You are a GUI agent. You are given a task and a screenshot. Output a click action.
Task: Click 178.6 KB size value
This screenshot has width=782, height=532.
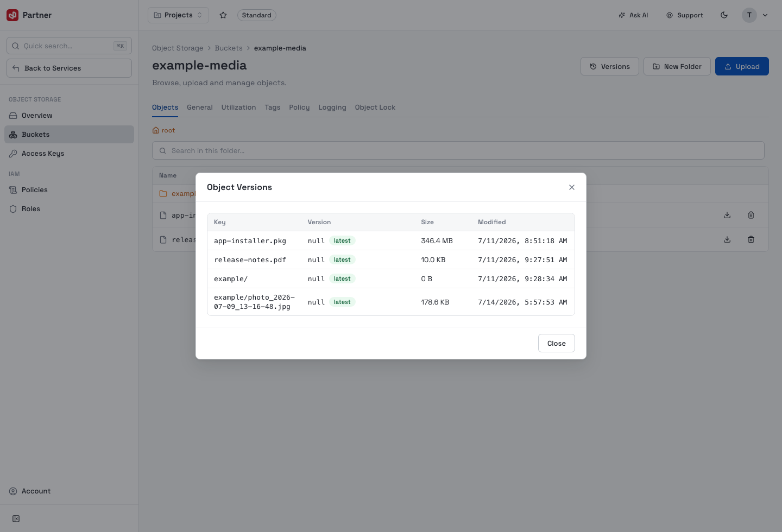435,302
